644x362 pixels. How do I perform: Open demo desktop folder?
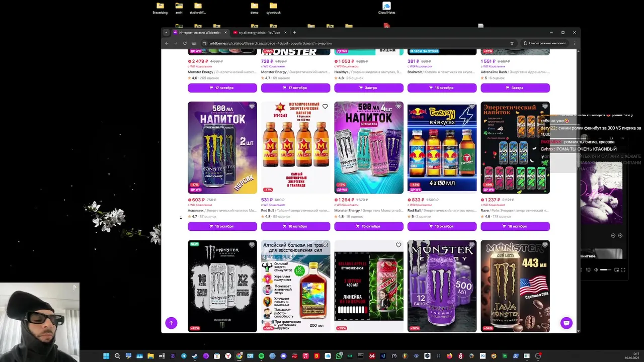pos(255,8)
